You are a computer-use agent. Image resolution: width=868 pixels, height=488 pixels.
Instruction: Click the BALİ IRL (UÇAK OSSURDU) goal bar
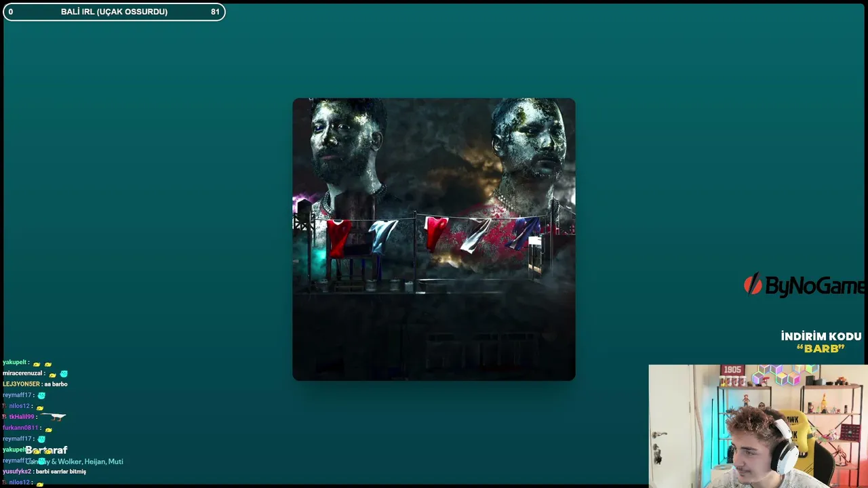[x=114, y=12]
